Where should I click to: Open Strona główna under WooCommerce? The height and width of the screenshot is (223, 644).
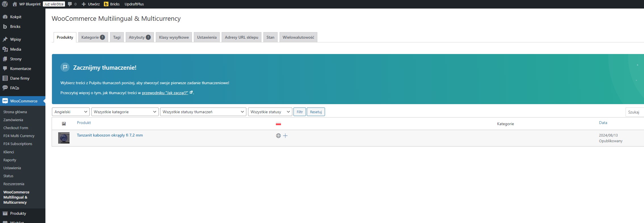pos(15,112)
